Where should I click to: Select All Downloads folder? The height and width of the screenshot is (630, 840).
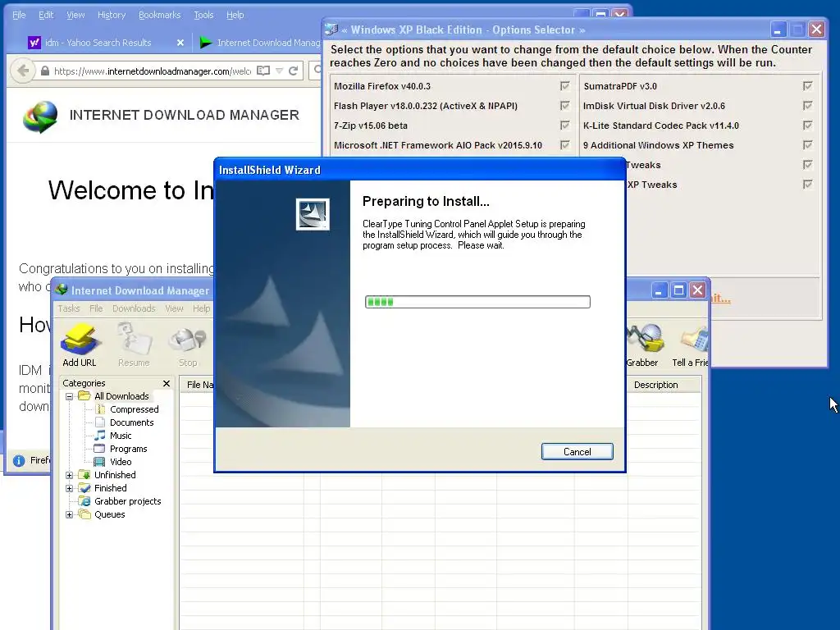121,396
